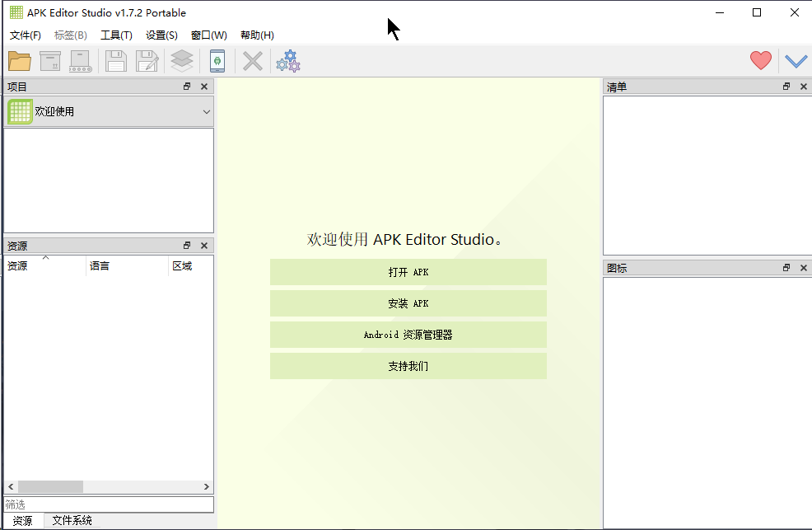Click the resource list horizontal scrollbar thumb
812x530 pixels.
click(51, 487)
